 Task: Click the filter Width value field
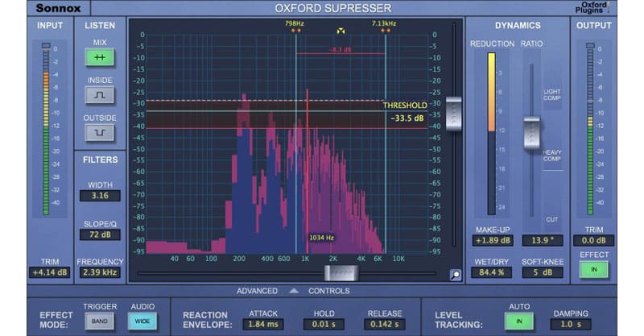tap(101, 195)
